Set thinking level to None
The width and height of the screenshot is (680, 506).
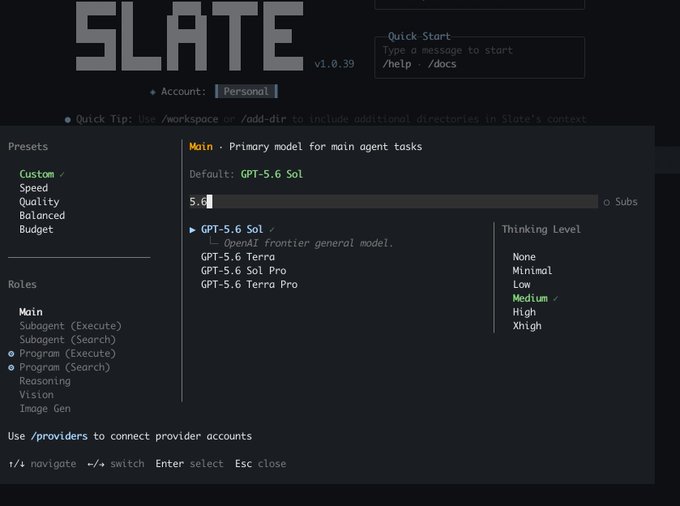[x=524, y=257]
